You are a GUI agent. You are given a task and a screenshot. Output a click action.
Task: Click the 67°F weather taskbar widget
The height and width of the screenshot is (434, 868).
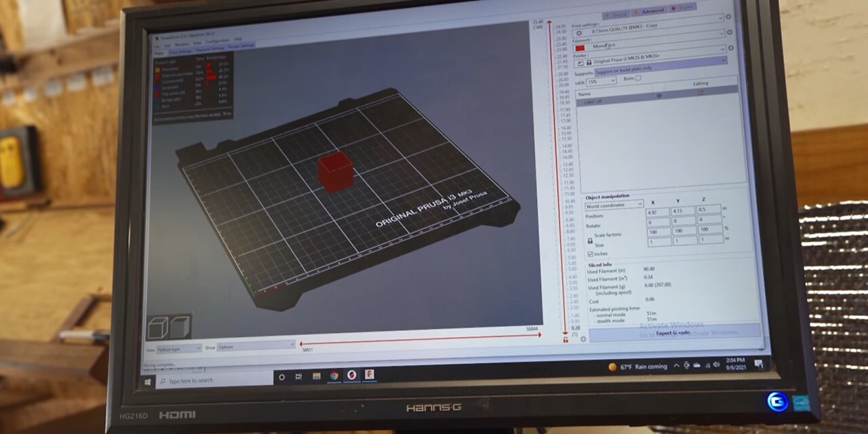coord(639,366)
